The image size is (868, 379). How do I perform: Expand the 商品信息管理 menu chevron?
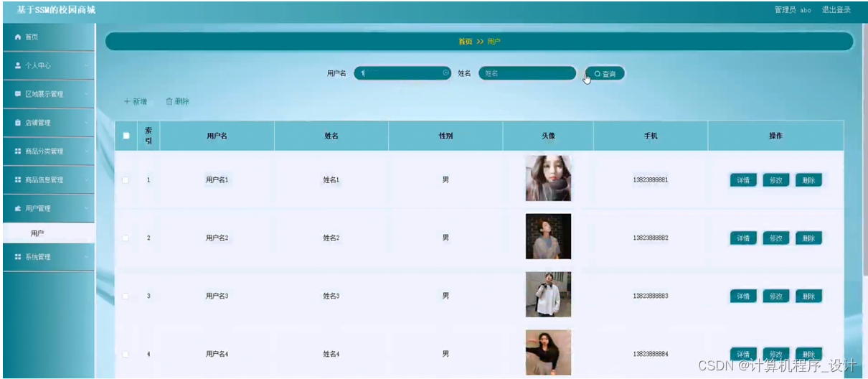point(86,180)
